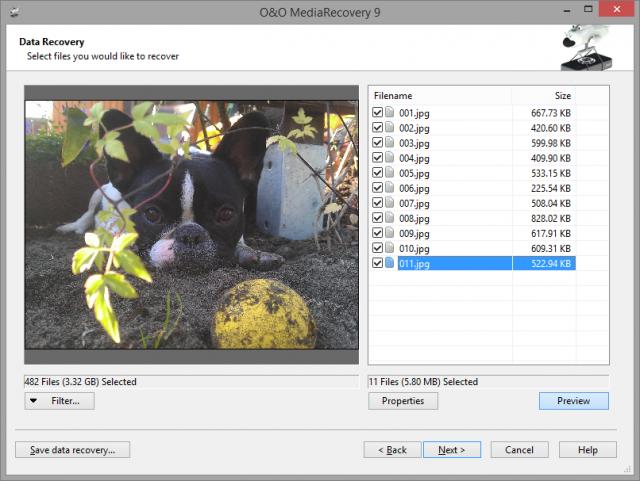Click the file icon next to 011.jpg
This screenshot has width=640, height=481.
pos(390,263)
